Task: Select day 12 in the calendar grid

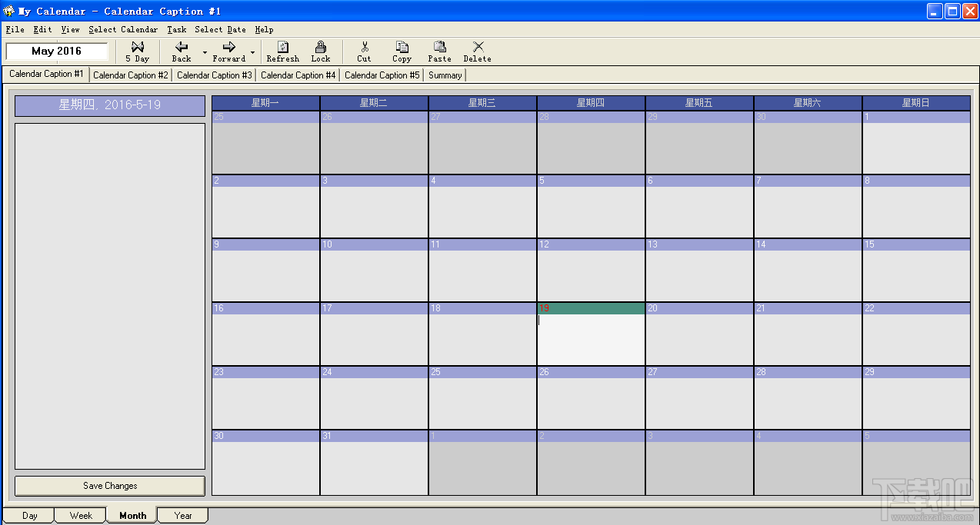Action: click(x=591, y=270)
